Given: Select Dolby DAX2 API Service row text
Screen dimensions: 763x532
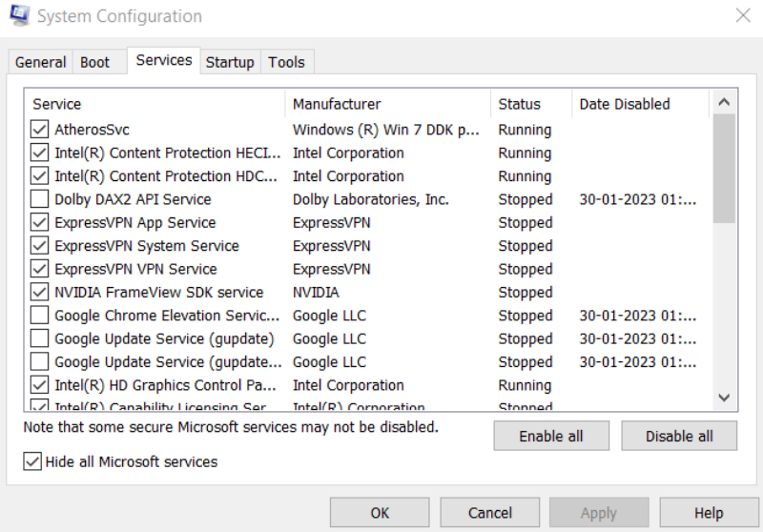Looking at the screenshot, I should [133, 199].
